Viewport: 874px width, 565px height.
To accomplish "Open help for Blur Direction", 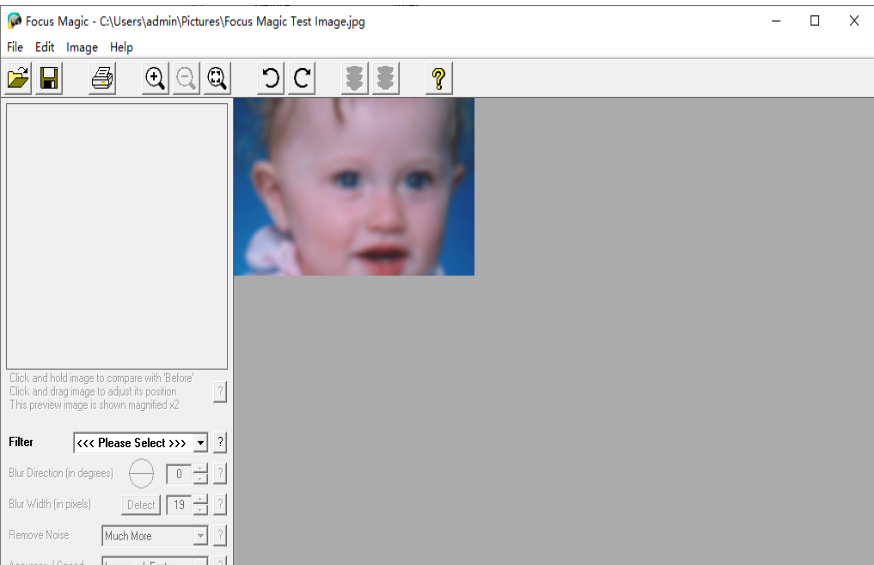I will click(220, 474).
